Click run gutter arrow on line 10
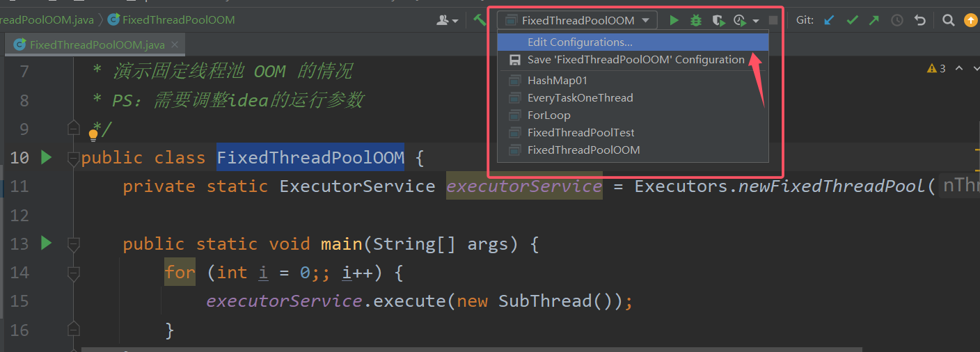The image size is (980, 352). tap(47, 158)
